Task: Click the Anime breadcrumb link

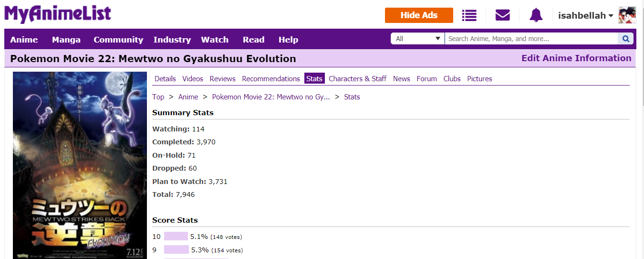Action: click(x=188, y=97)
